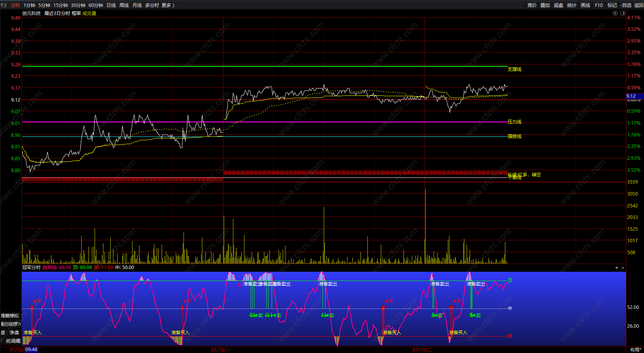The width and height of the screenshot is (644, 353).
Task: Click the 09:48 time cursor label
Action: point(31,350)
